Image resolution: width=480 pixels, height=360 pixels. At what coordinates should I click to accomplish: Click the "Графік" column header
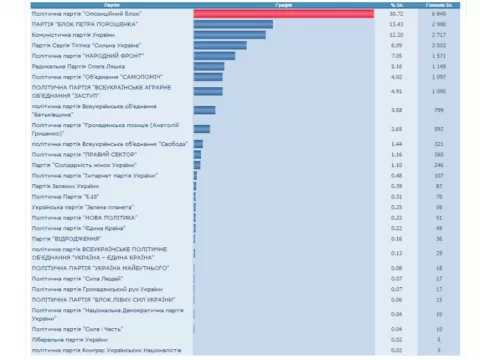point(284,5)
